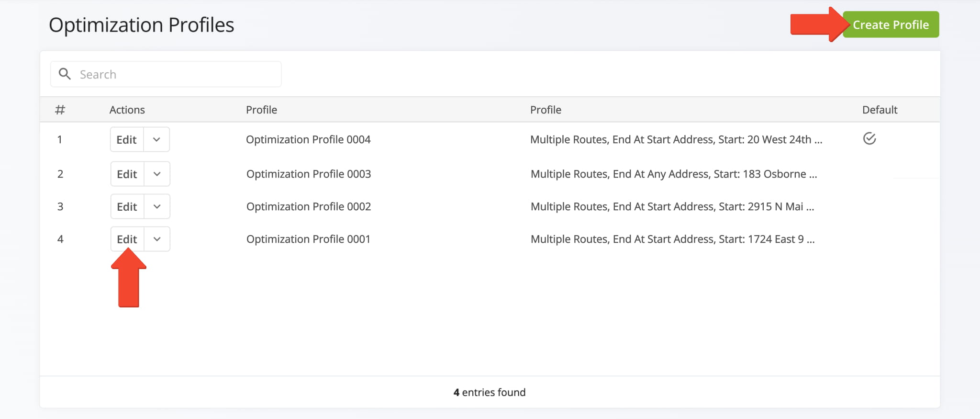Select Optimization Profile 0003 name
The height and width of the screenshot is (419, 980).
click(309, 174)
